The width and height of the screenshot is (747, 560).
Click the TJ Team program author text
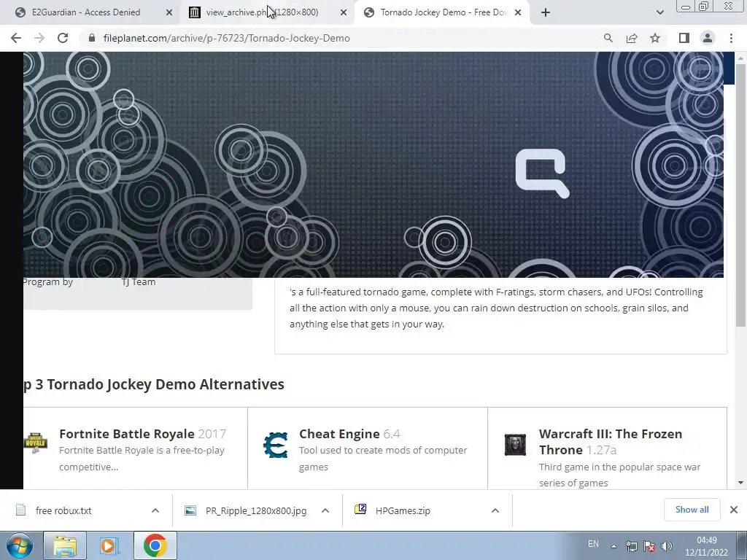[x=138, y=282]
